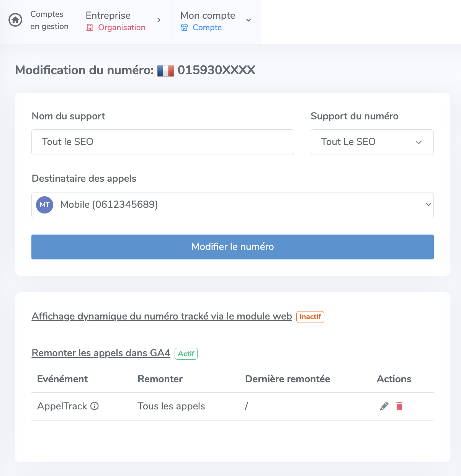Image resolution: width=461 pixels, height=476 pixels.
Task: Expand the Entreprise chevron arrow
Action: [159, 20]
